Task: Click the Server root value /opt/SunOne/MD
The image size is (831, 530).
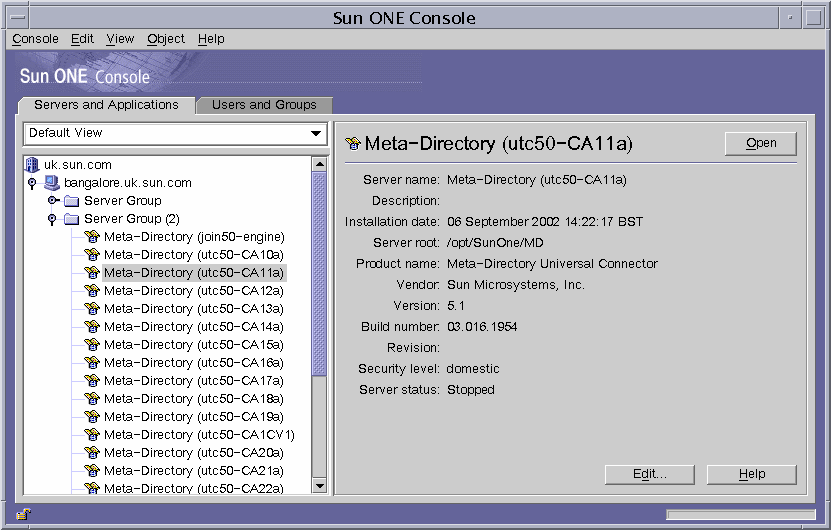Action: (495, 243)
